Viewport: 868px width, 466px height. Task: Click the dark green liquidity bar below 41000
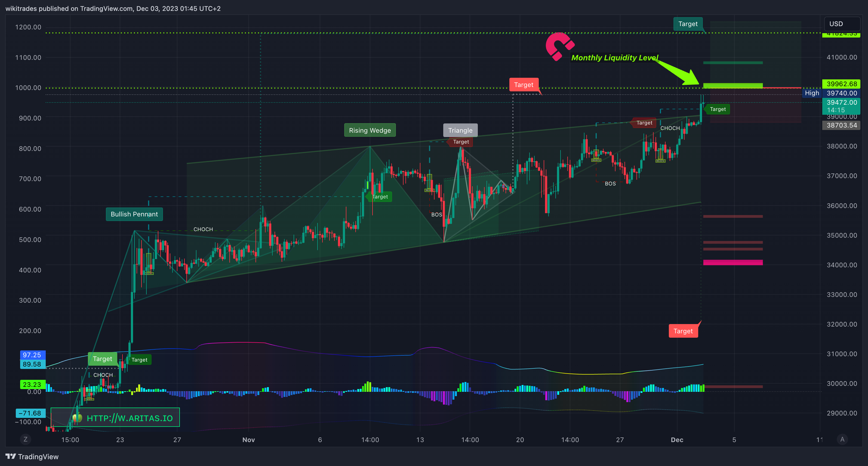pos(733,63)
